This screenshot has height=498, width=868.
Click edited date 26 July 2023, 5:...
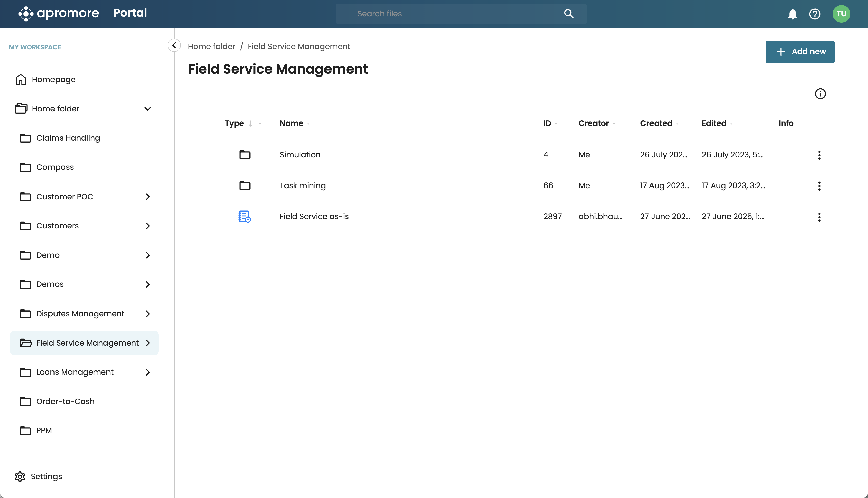tap(732, 155)
